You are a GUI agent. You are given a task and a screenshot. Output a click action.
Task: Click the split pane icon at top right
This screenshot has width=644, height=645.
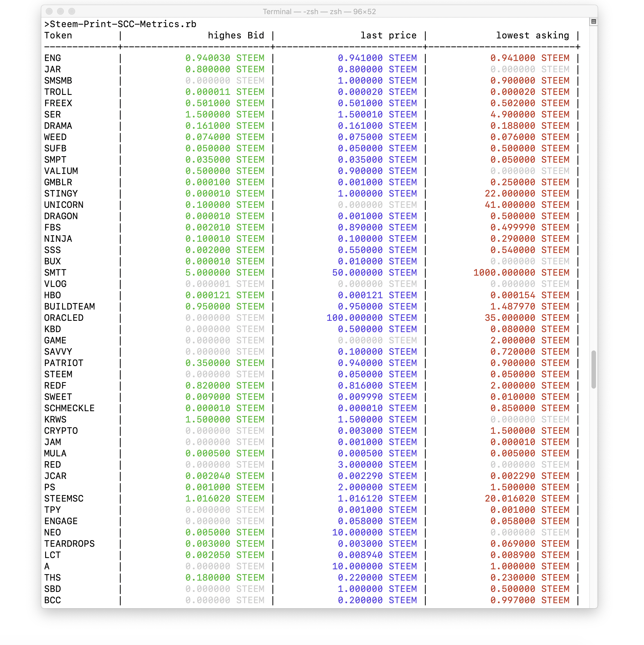click(594, 21)
